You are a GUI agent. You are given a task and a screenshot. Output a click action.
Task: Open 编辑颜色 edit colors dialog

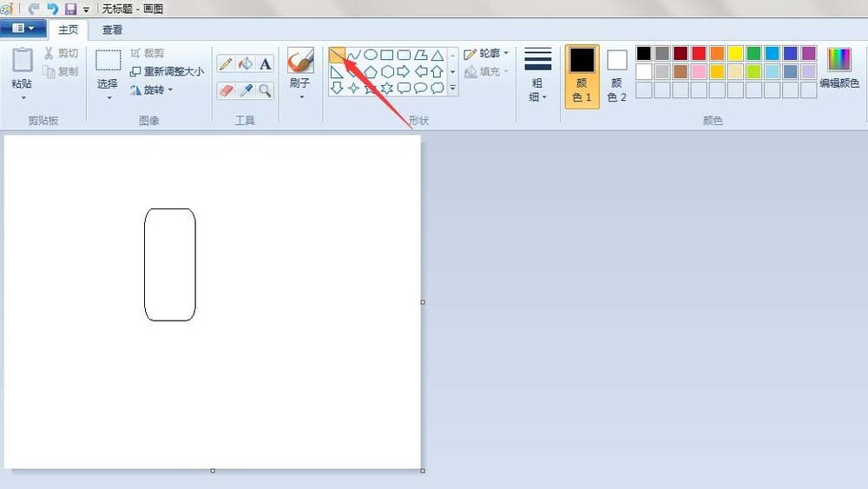(x=839, y=68)
